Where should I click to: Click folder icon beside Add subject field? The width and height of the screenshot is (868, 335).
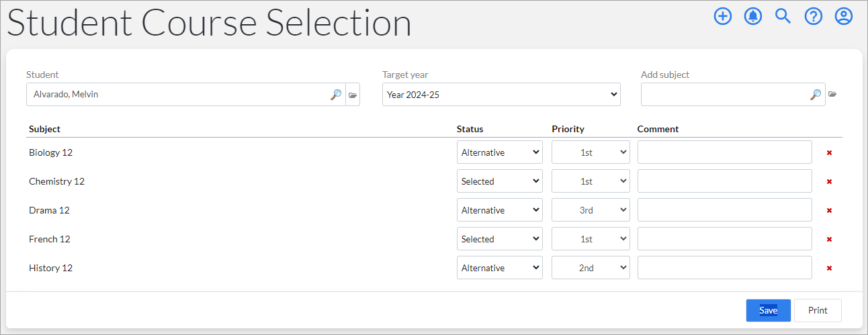pos(832,95)
